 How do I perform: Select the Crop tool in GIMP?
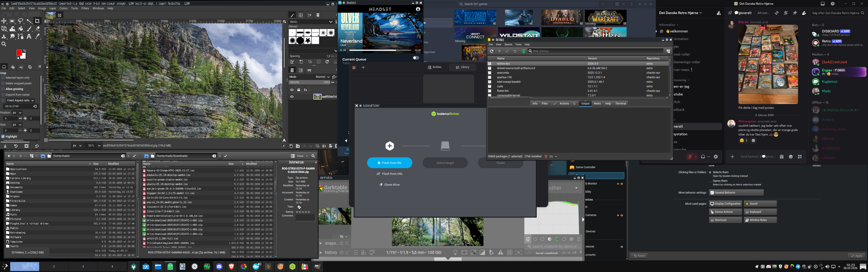(37, 21)
